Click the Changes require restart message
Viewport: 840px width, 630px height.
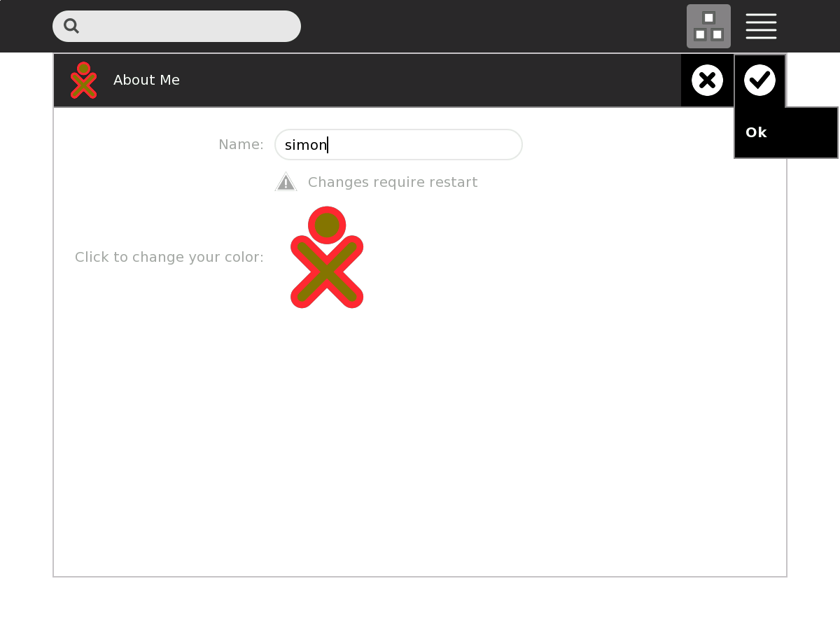click(392, 183)
